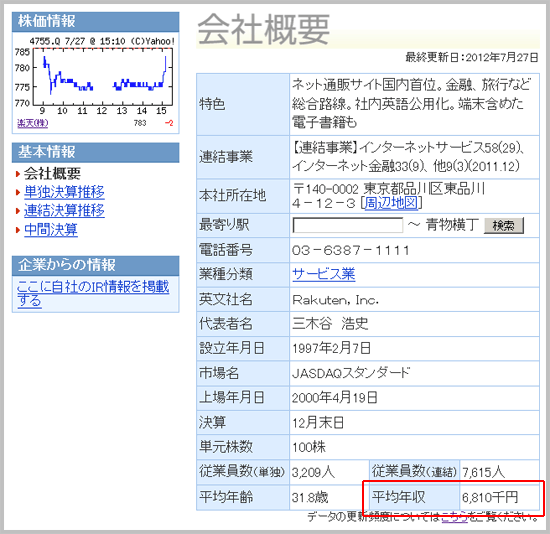The image size is (550, 534).
Task: Click the 従業員数(単独) label
Action: coord(242,472)
